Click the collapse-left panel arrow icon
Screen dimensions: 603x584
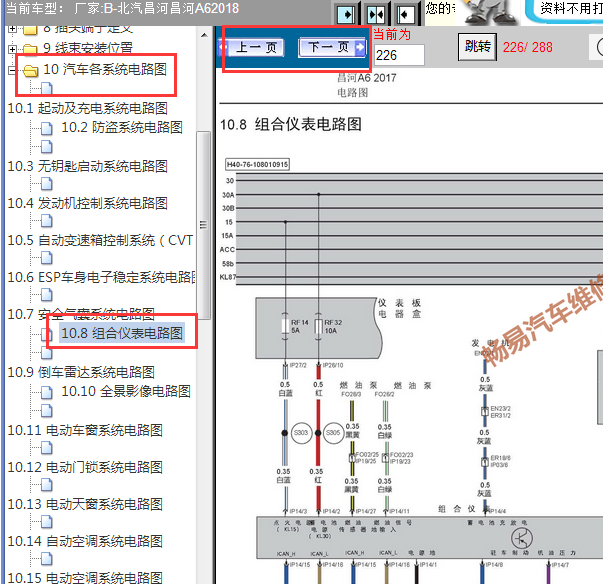tap(405, 15)
